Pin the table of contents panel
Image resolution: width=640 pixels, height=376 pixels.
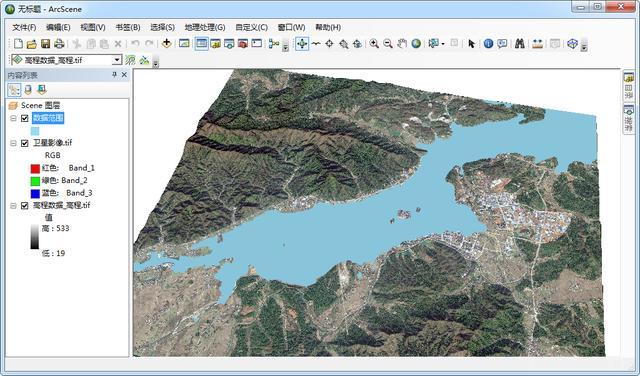115,75
